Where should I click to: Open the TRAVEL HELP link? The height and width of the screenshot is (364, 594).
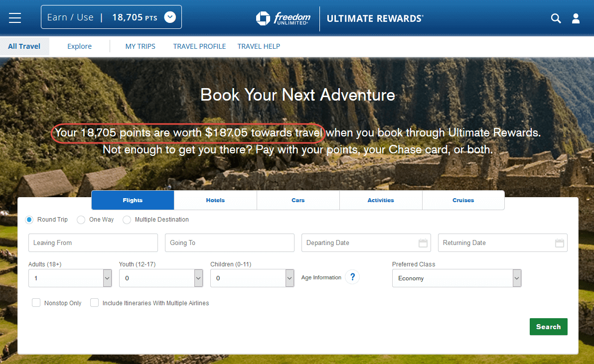[x=259, y=46]
